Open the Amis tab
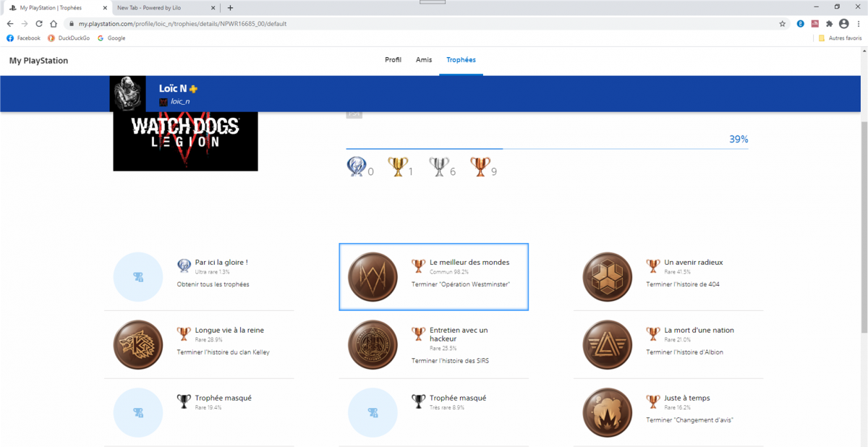 424,60
